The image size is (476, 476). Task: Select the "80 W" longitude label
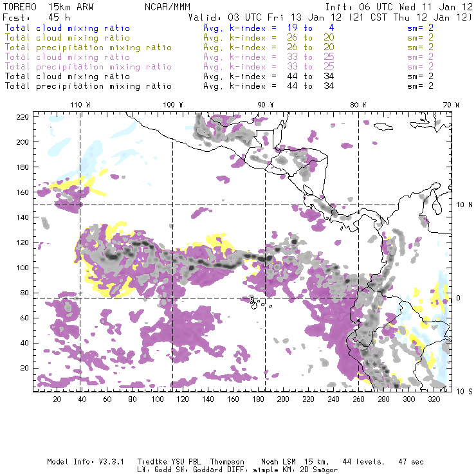point(358,105)
